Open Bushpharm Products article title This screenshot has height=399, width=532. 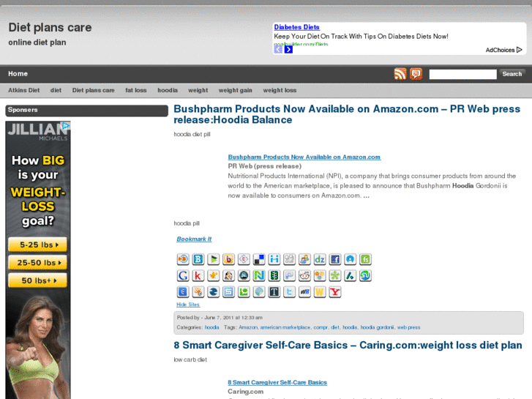[x=347, y=114]
